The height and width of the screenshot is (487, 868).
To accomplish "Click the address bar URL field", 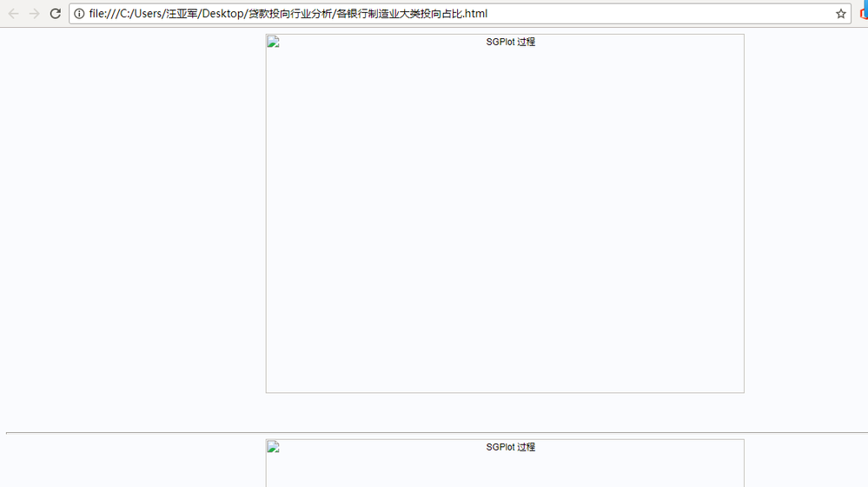I will point(460,14).
